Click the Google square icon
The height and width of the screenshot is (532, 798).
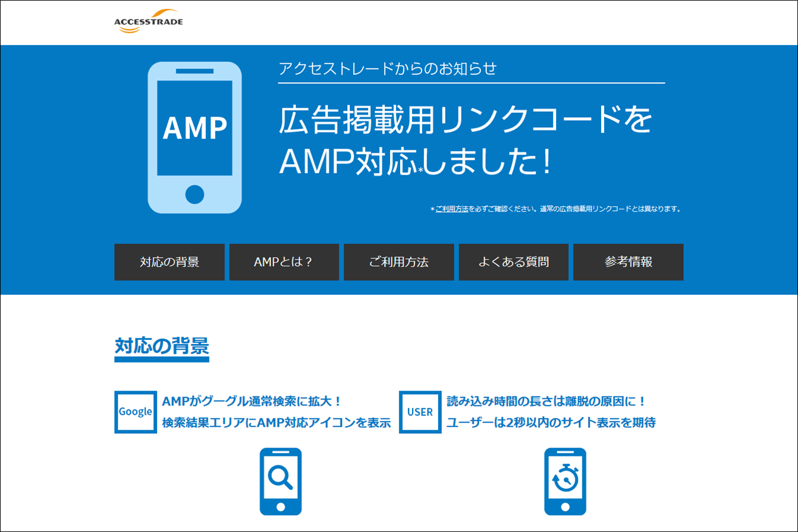click(136, 412)
